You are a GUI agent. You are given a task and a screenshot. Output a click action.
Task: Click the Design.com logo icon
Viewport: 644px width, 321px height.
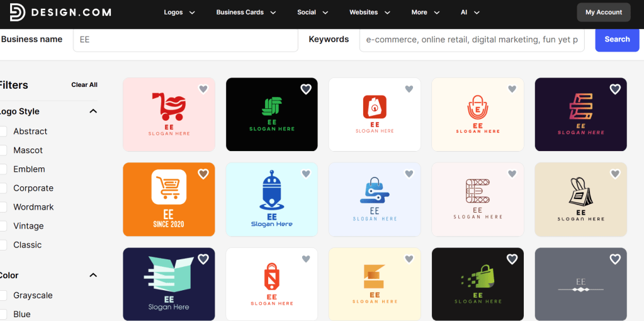pyautogui.click(x=17, y=13)
